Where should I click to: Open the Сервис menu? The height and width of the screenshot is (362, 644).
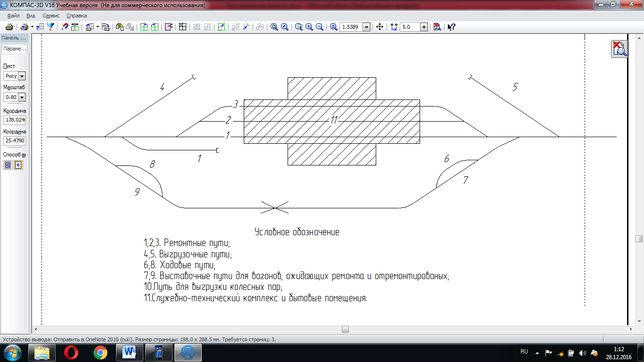coord(51,16)
